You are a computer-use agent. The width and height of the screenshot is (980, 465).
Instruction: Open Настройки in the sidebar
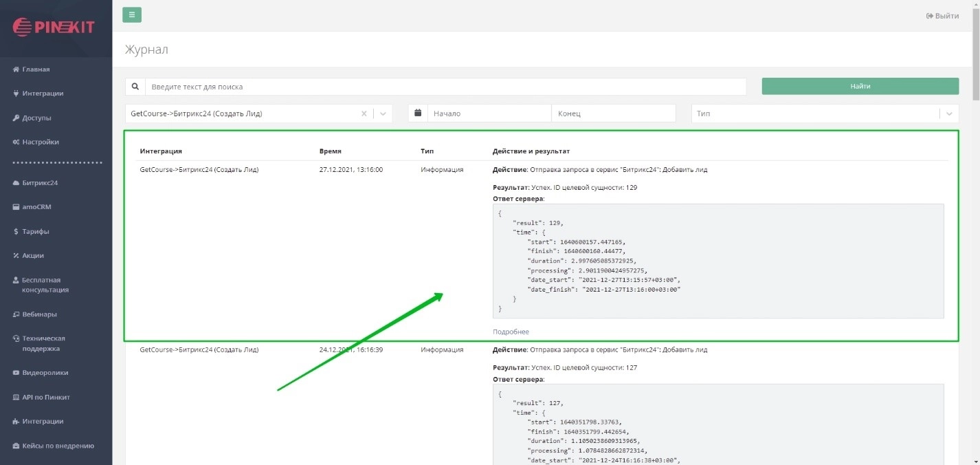41,142
